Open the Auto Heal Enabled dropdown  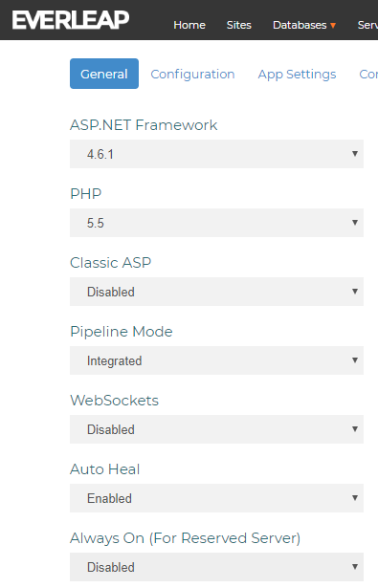pos(216,498)
